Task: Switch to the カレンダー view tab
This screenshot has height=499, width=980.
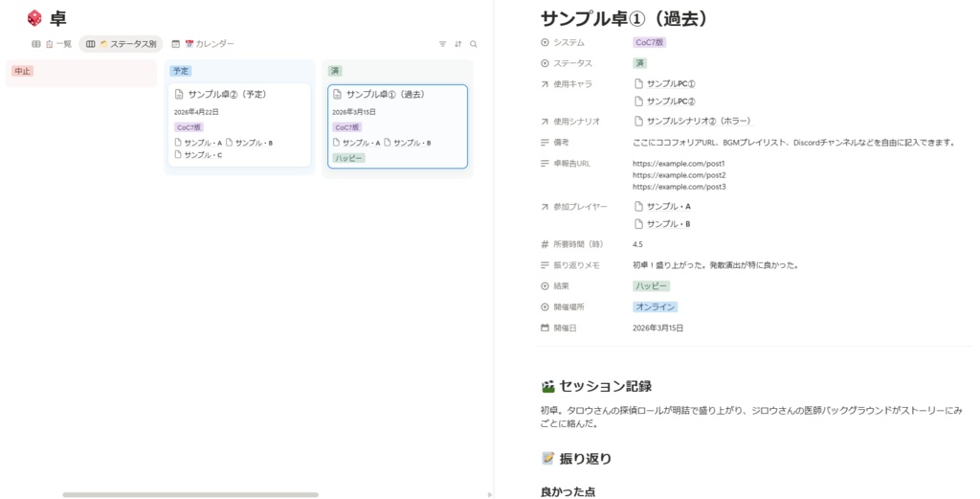Action: coord(203,44)
